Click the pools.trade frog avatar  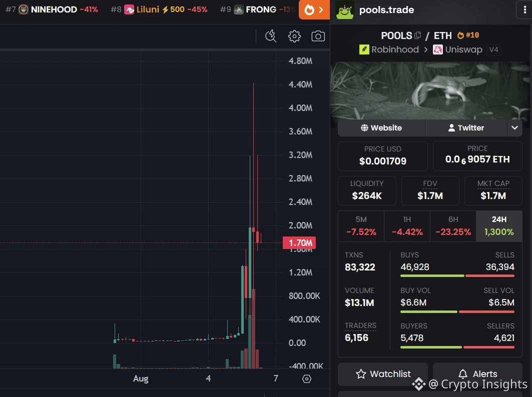pos(345,10)
